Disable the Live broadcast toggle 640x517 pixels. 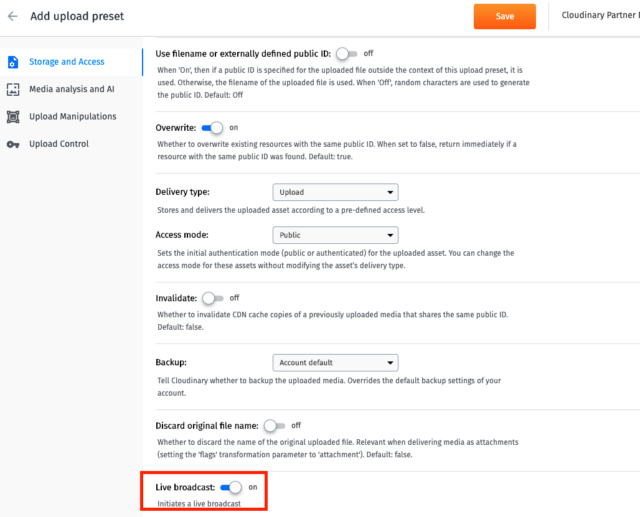[231, 487]
